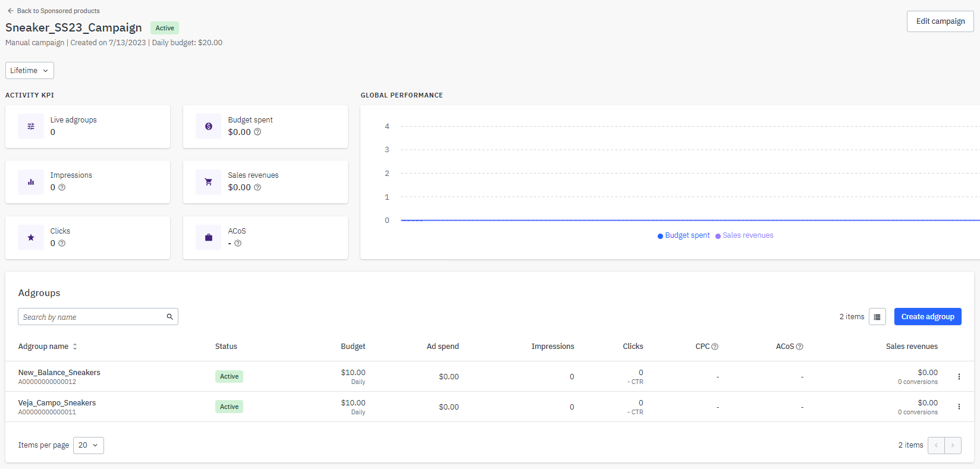
Task: Go back to Sponsored products
Action: [x=54, y=11]
